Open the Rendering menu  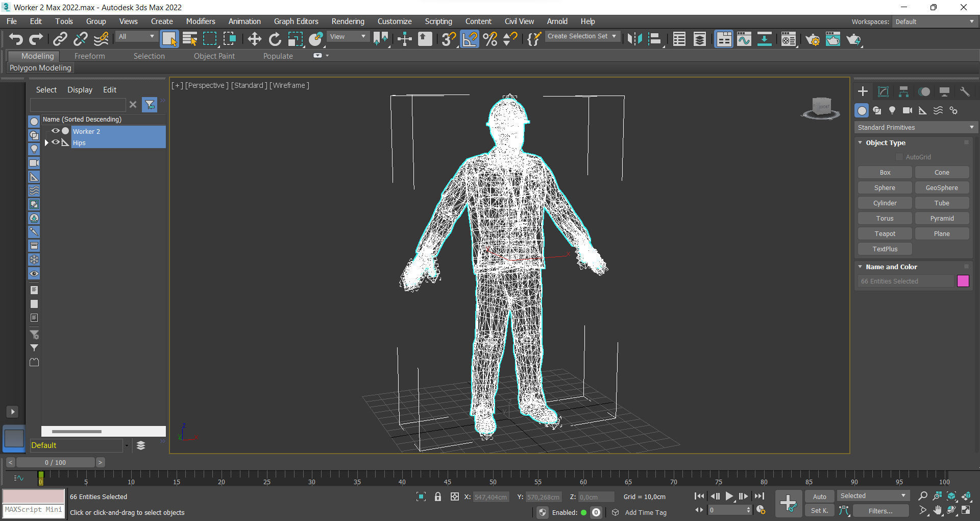pos(348,21)
